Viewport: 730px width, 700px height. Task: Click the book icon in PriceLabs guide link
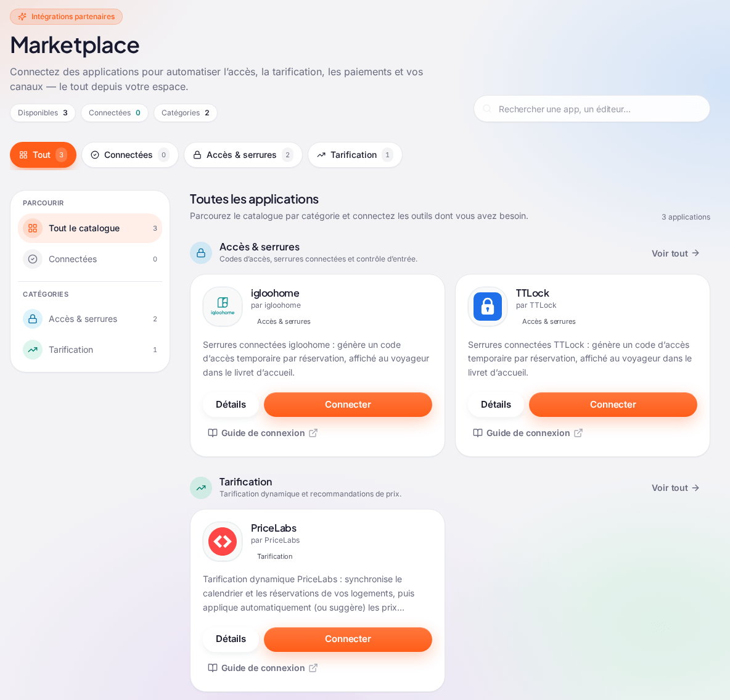(x=213, y=668)
